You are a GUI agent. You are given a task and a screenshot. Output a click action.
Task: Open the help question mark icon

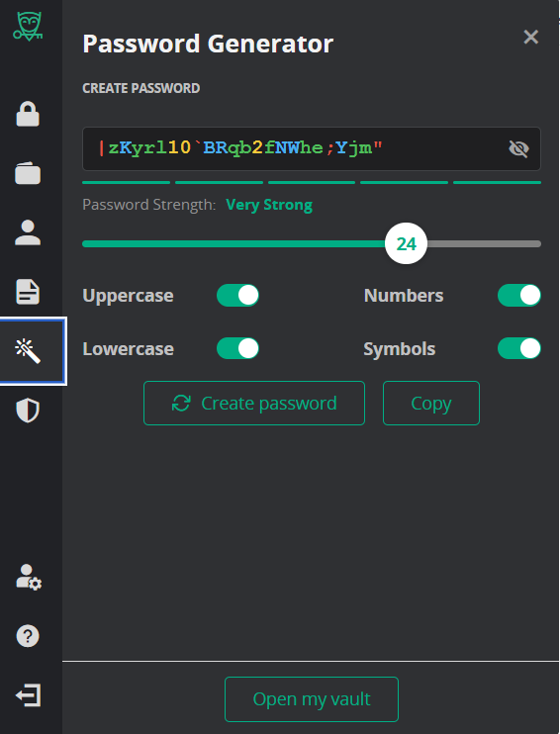click(x=28, y=636)
